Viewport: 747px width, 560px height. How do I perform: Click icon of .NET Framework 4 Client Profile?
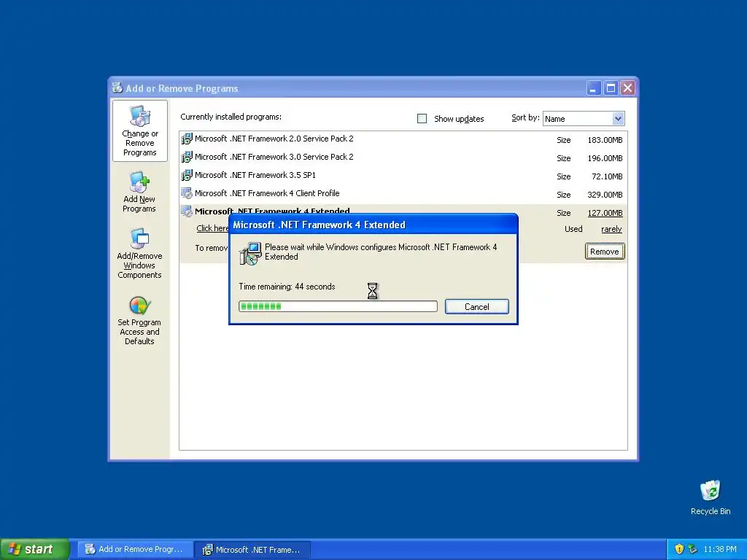[x=187, y=193]
